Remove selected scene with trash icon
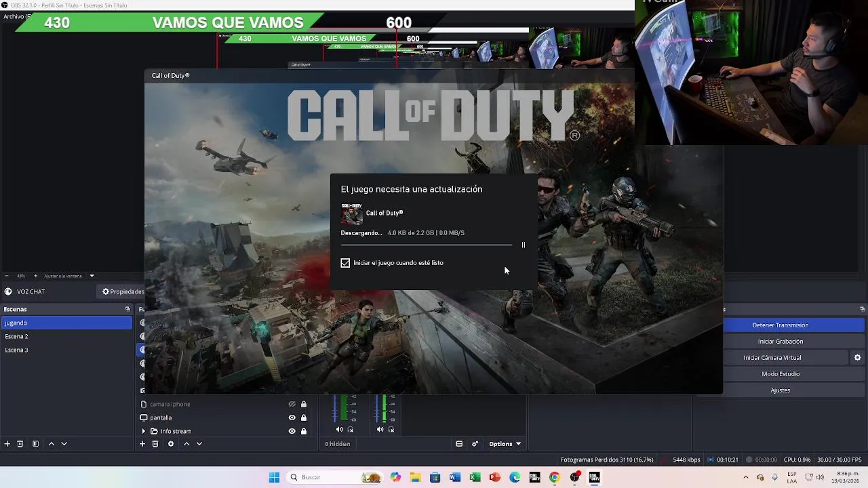This screenshot has height=488, width=868. (x=20, y=444)
